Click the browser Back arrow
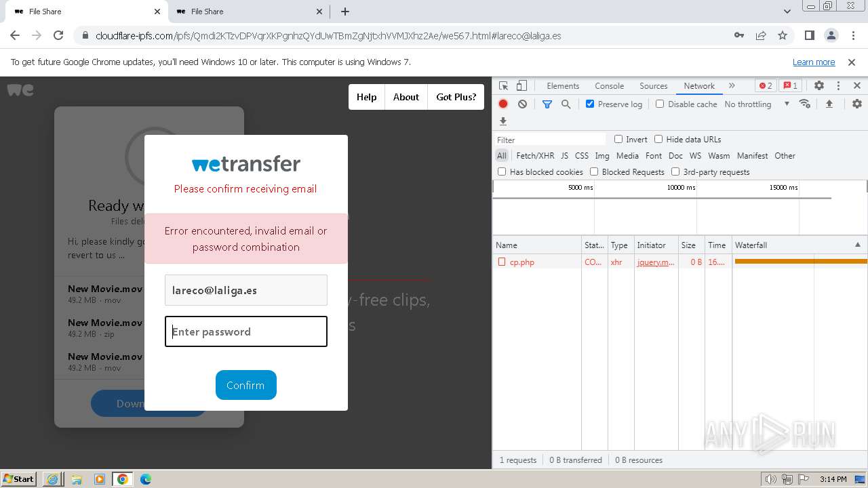Viewport: 868px width, 488px height. click(x=15, y=35)
